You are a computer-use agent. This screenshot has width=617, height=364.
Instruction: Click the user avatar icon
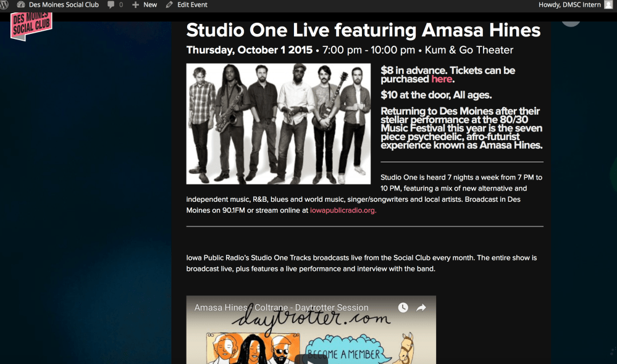[608, 5]
